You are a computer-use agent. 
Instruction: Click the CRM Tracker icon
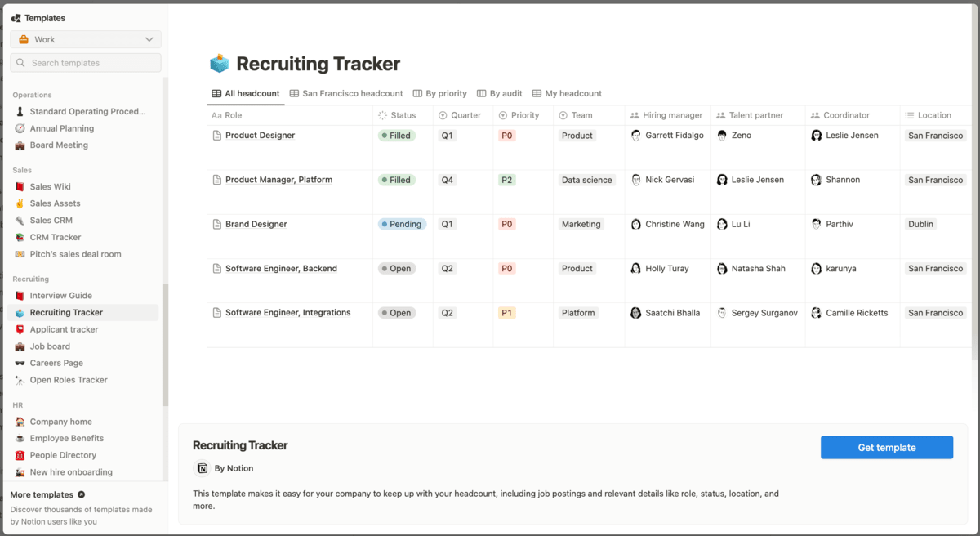point(20,238)
